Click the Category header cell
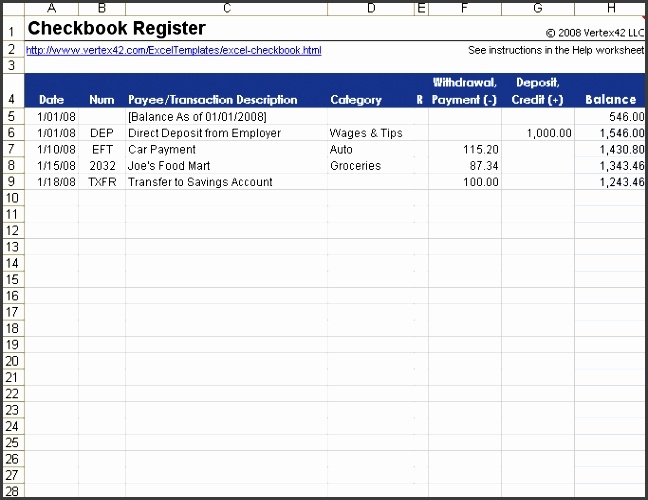This screenshot has height=500, width=648. click(356, 100)
